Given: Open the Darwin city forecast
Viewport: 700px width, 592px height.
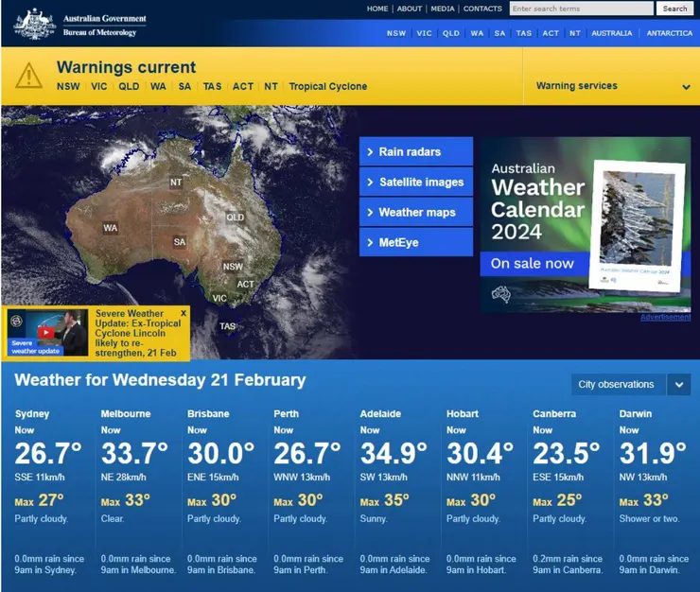Looking at the screenshot, I should (636, 414).
